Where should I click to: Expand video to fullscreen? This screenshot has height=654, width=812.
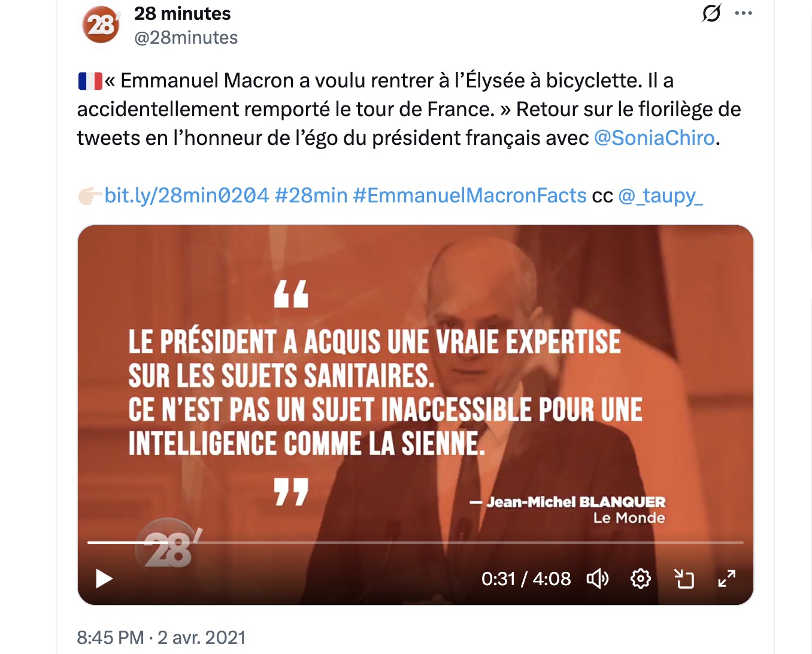coord(727,579)
